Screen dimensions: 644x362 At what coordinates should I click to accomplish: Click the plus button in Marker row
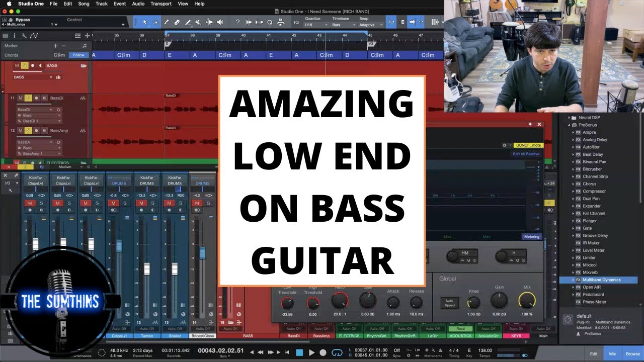click(x=56, y=46)
